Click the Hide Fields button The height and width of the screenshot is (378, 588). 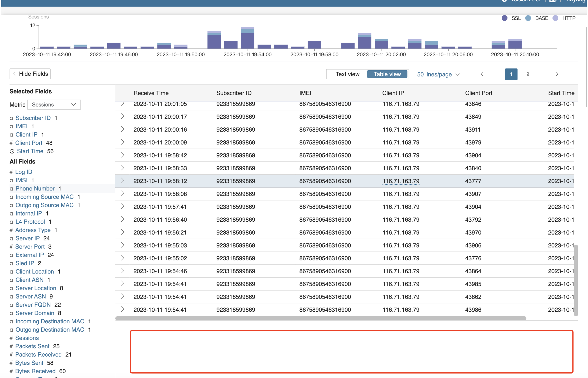click(x=30, y=74)
